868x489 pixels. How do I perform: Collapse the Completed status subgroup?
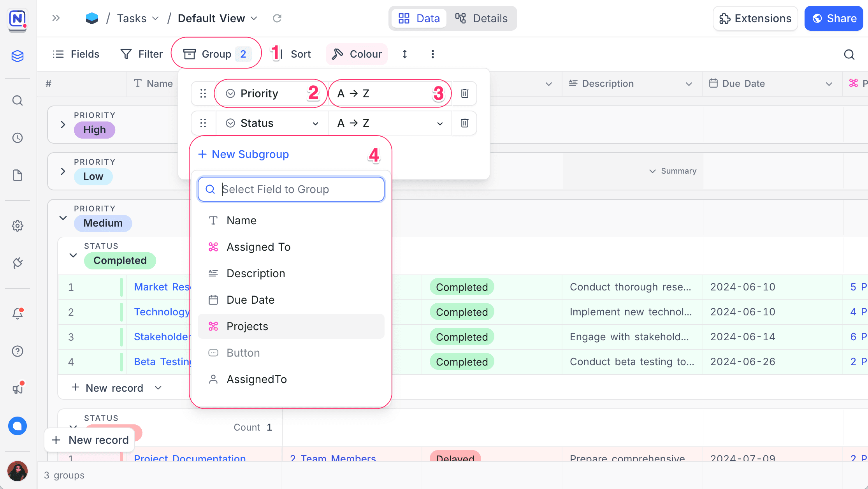pyautogui.click(x=73, y=255)
